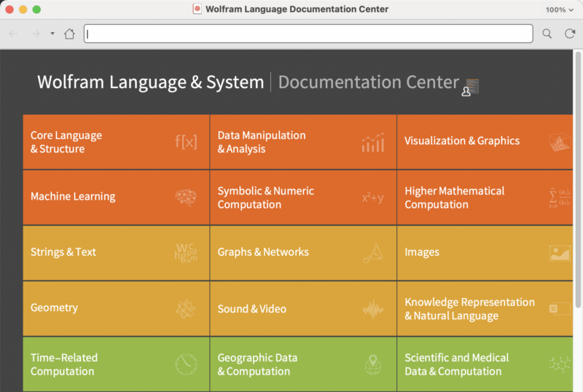This screenshot has width=583, height=392.
Task: Open the 100% zoom dropdown
Action: (559, 9)
